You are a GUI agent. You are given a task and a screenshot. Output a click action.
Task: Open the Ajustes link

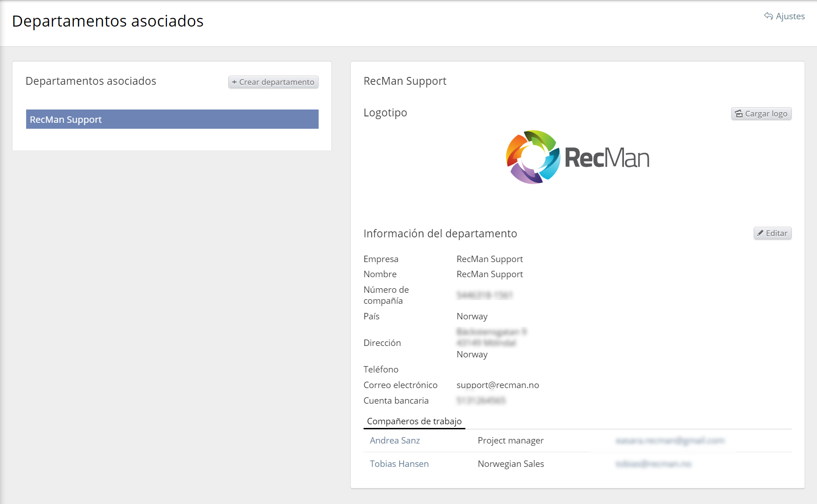[784, 16]
